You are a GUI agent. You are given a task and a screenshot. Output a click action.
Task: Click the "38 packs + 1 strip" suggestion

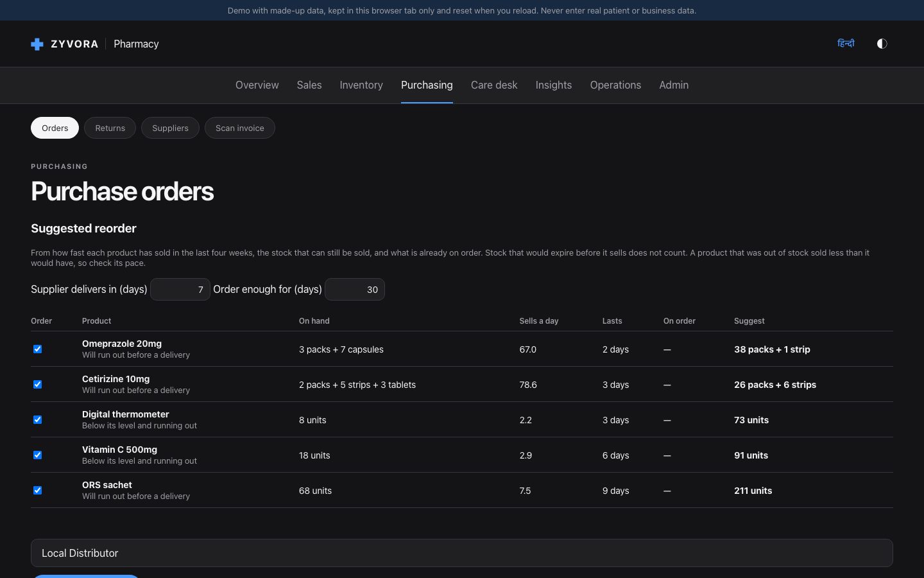pyautogui.click(x=772, y=349)
